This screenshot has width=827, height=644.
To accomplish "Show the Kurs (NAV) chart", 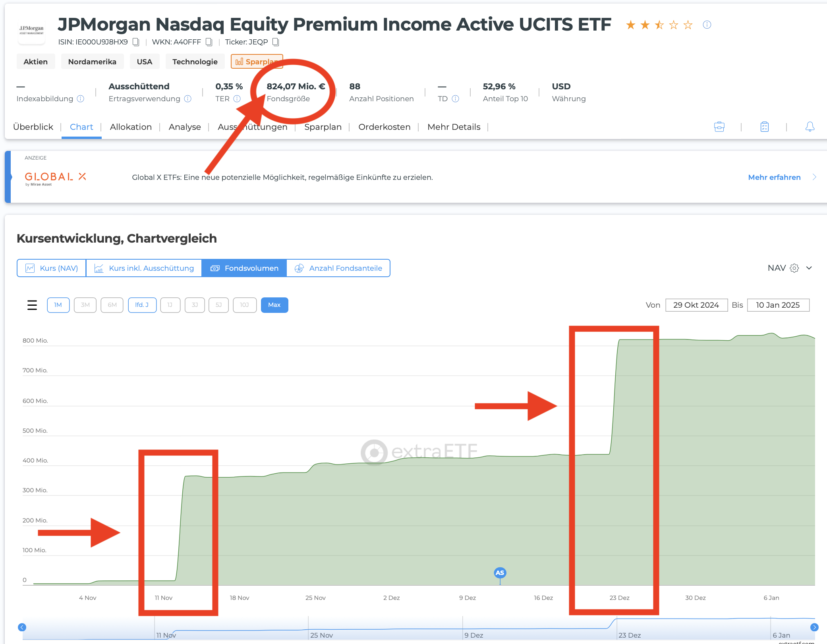I will pos(52,268).
